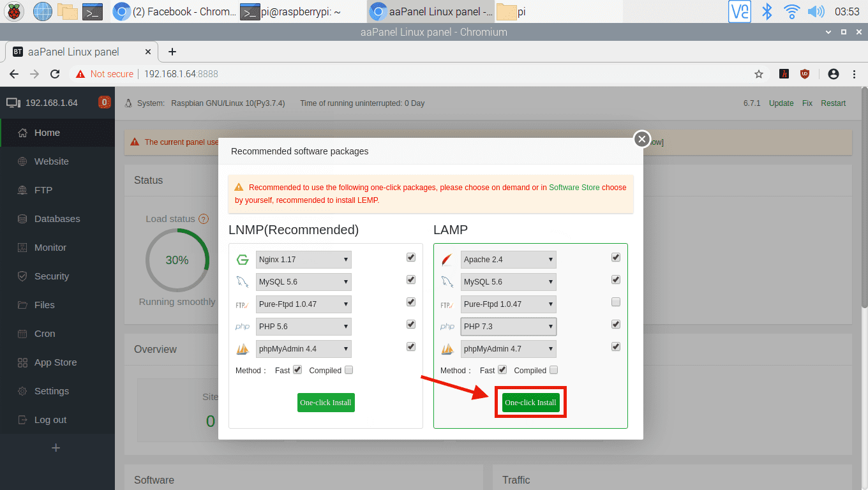
Task: Close the recommended software packages dialog
Action: 641,139
